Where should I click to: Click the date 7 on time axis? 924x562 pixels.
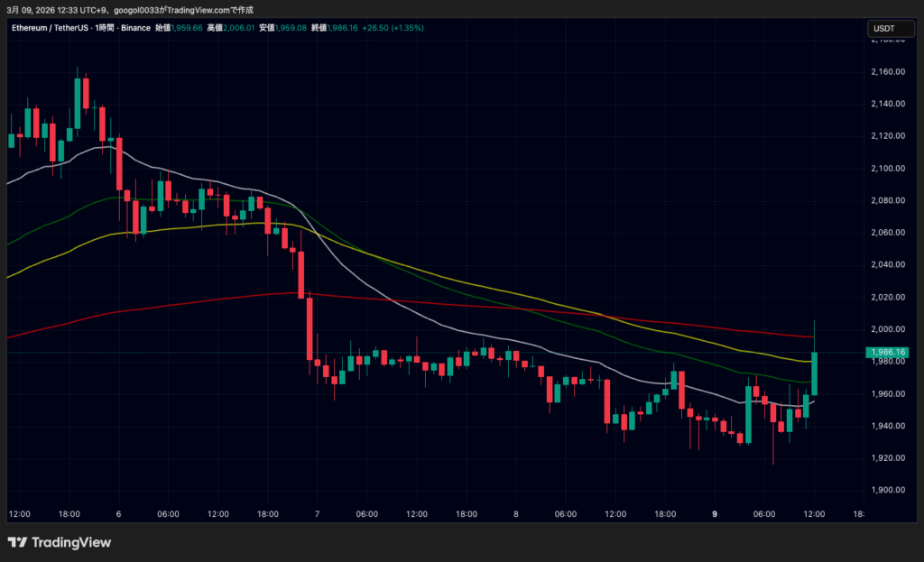coord(317,513)
